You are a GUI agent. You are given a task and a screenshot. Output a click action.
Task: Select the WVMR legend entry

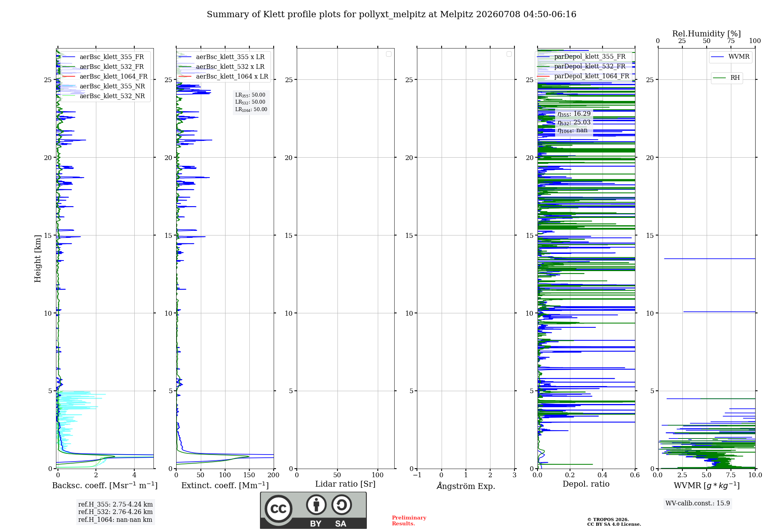pyautogui.click(x=730, y=57)
